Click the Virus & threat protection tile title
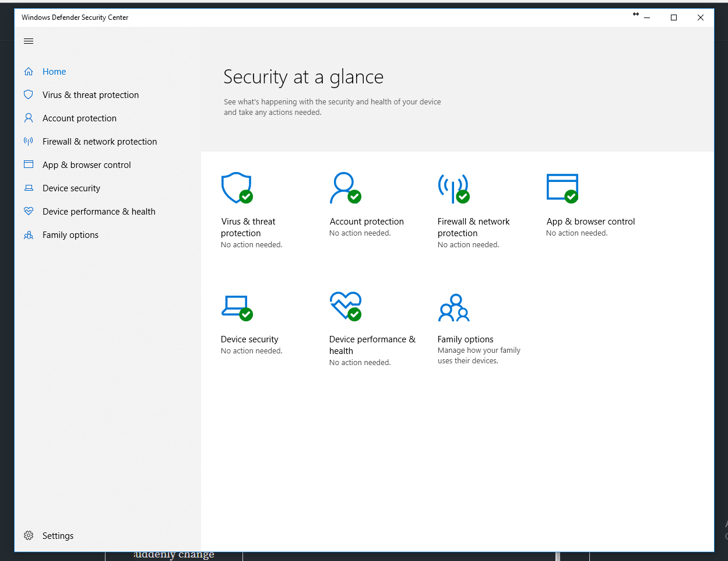 click(248, 227)
